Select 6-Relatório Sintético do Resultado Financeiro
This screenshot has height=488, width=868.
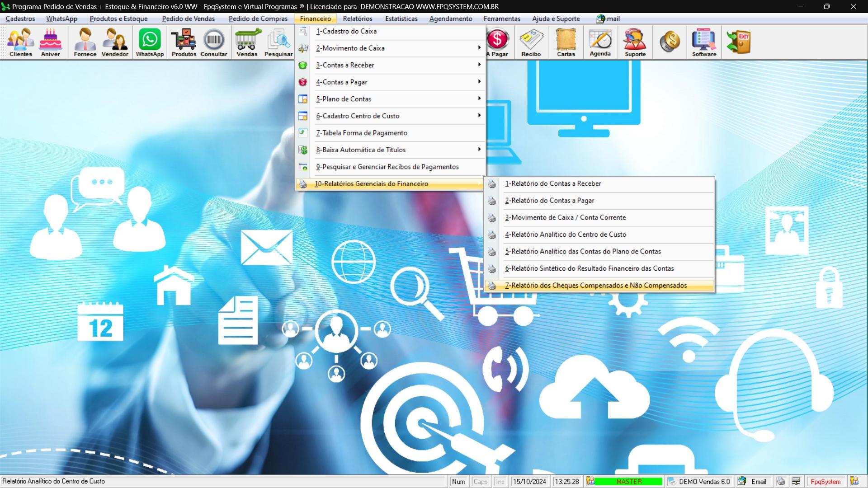(x=589, y=268)
